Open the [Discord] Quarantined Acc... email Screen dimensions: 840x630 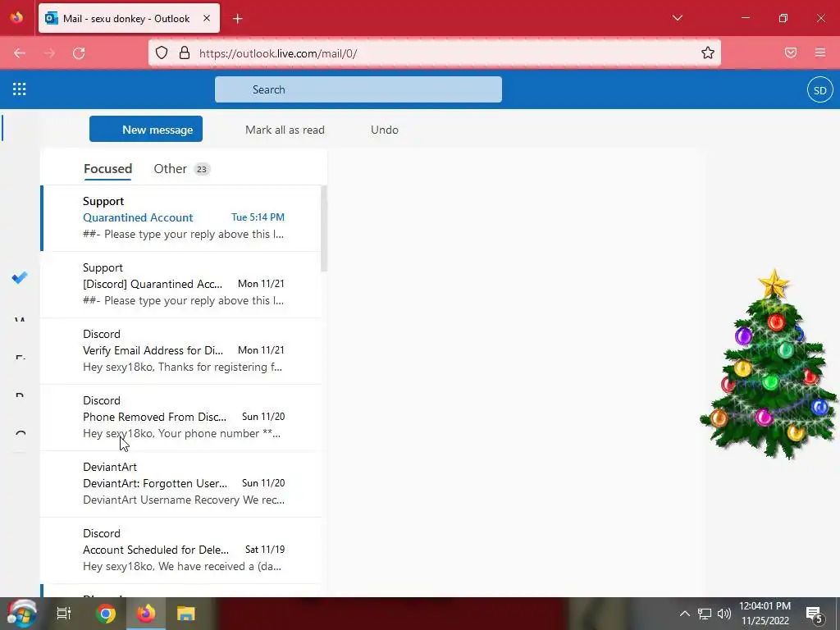click(x=182, y=285)
